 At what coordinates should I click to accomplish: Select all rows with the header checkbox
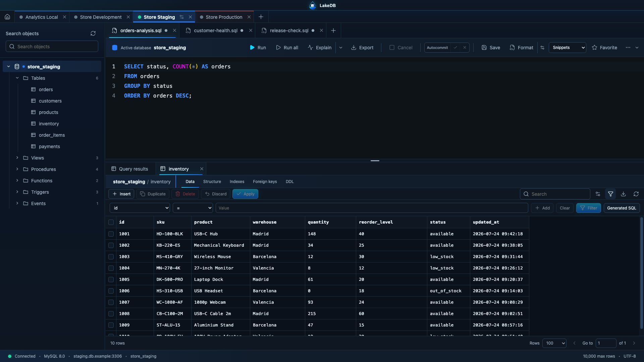111,222
